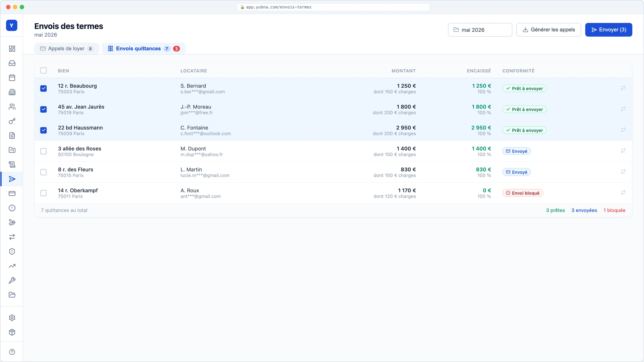Viewport: 644px width, 362px height.
Task: Click the CONFORMITÉ column header
Action: [x=518, y=71]
